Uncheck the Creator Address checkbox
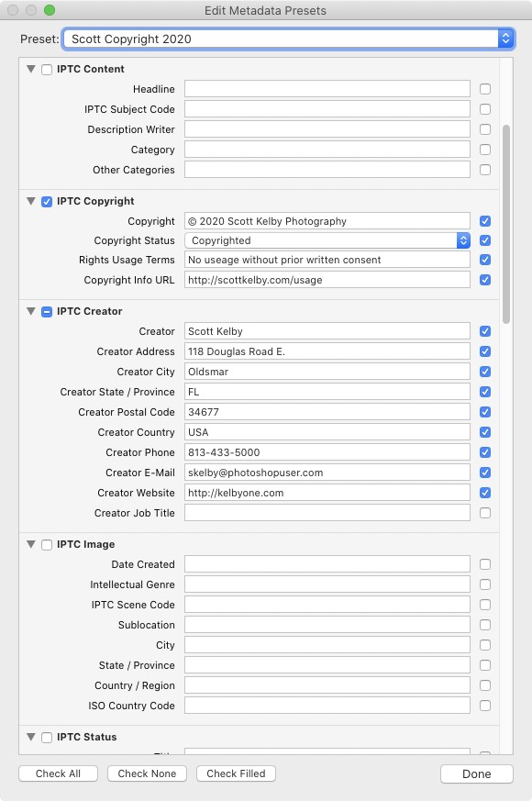Viewport: 532px width, 801px height. pyautogui.click(x=485, y=351)
